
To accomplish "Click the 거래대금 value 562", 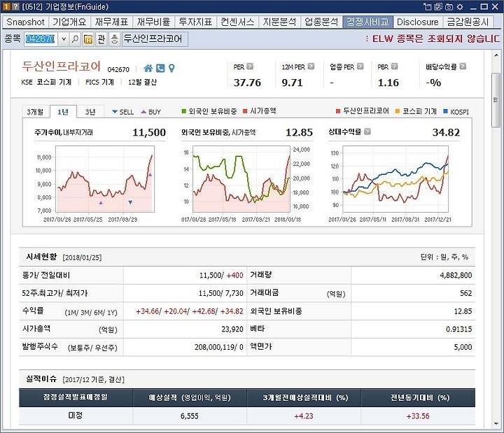I will tap(465, 293).
